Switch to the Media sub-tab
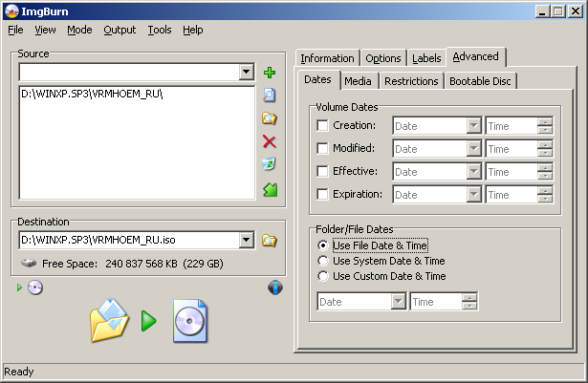The image size is (588, 383). (358, 81)
